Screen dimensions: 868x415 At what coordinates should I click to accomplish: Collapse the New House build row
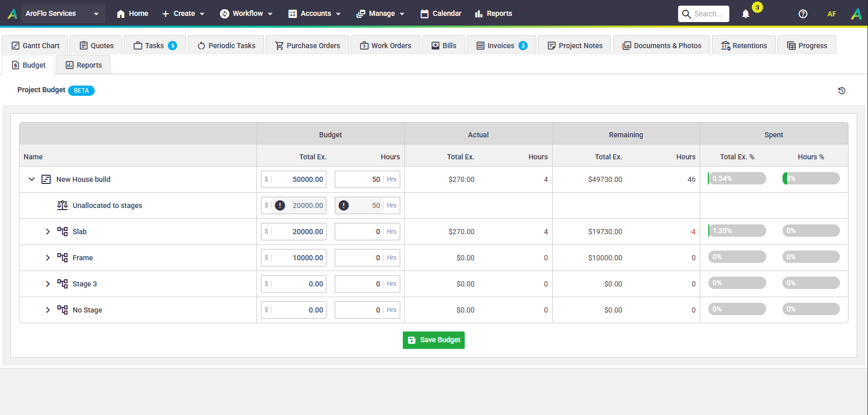(32, 179)
